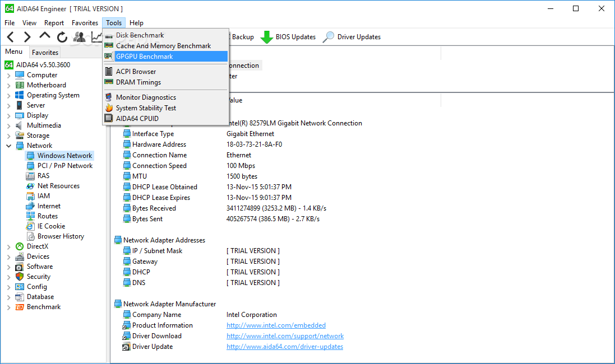Open the intel.com/support/network link
Screen dimensions: 615x364
point(285,336)
